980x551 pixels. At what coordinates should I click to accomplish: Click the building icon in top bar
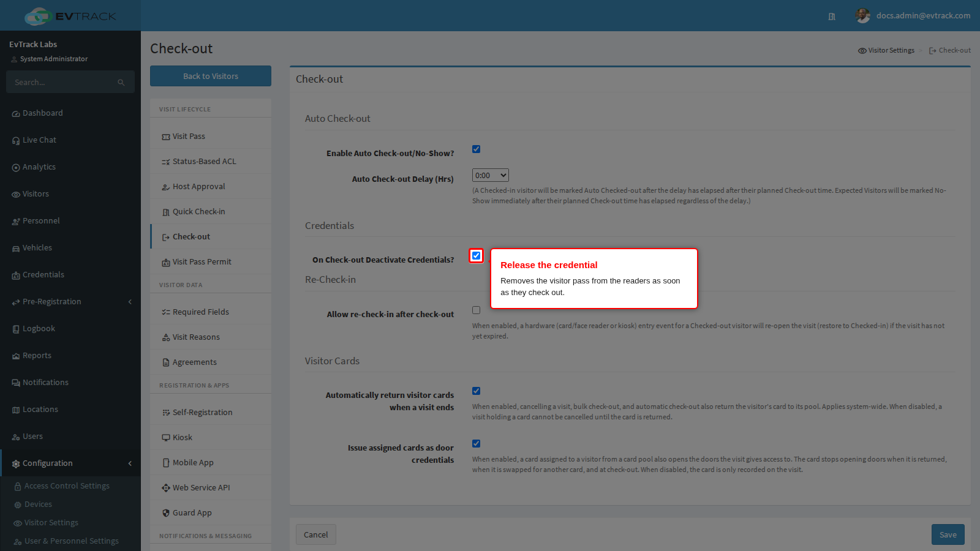(832, 17)
